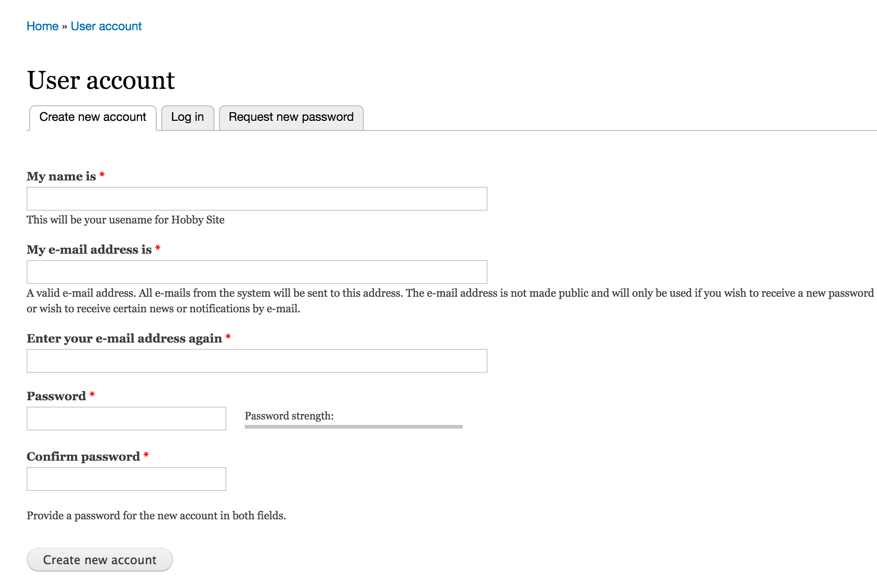Select the Create new account tab
The image size is (877, 588).
(x=92, y=117)
